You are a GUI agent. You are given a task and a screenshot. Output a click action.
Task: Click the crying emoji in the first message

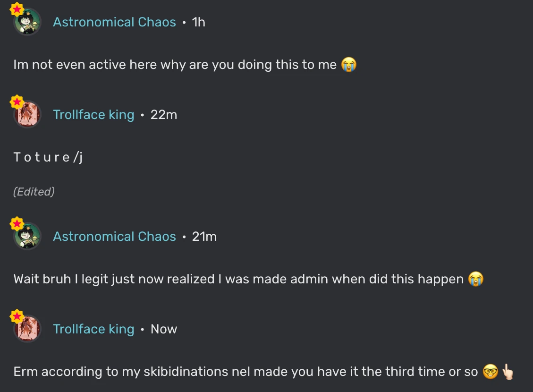click(x=348, y=64)
